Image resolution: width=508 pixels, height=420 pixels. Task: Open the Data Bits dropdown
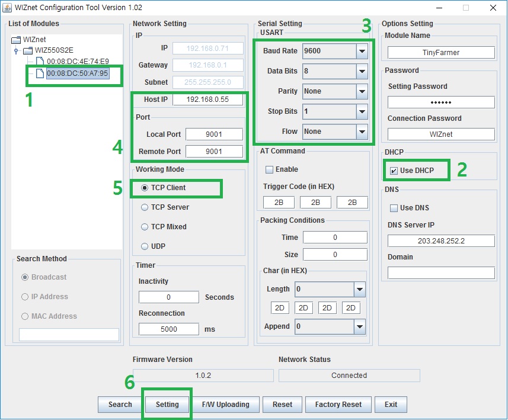click(x=362, y=71)
